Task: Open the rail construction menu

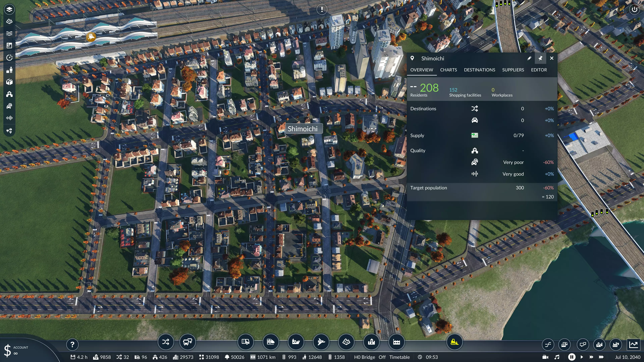Action: pyautogui.click(x=271, y=342)
